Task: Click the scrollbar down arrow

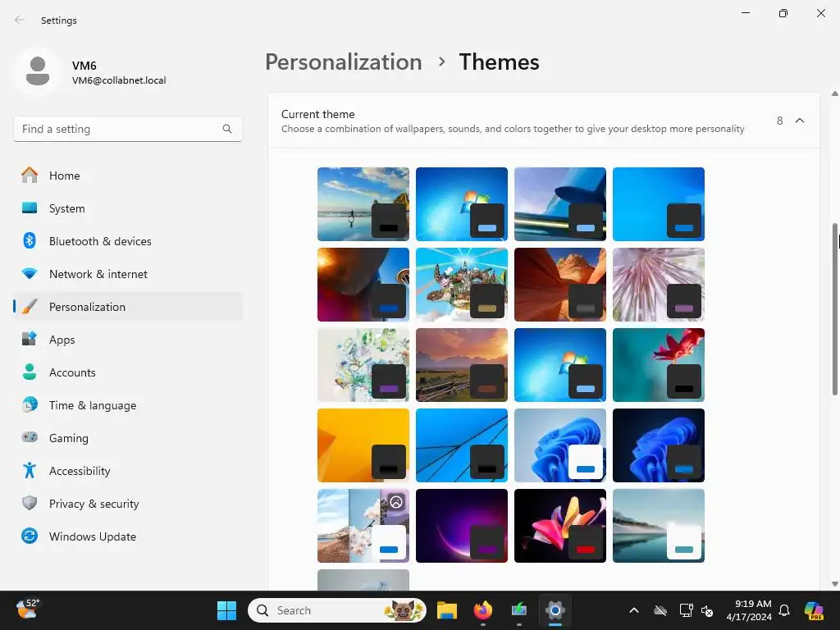Action: (834, 584)
